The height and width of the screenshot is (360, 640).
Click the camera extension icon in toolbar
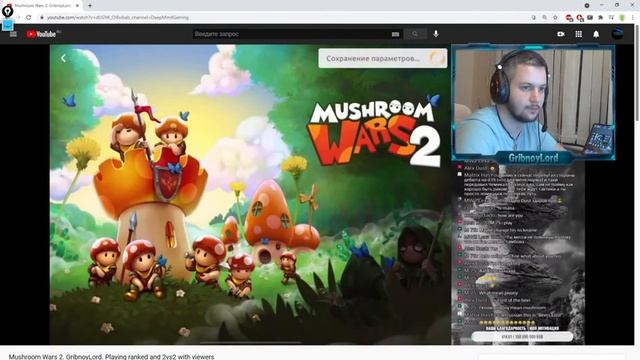[x=590, y=18]
